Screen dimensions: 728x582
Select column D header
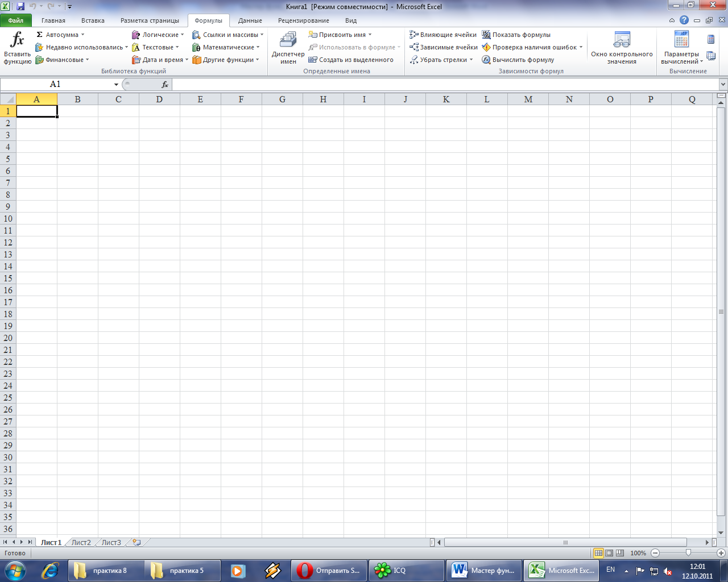tap(159, 99)
